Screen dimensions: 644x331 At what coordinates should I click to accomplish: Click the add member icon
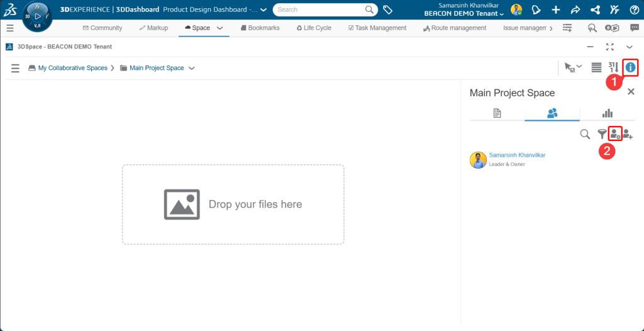point(628,133)
